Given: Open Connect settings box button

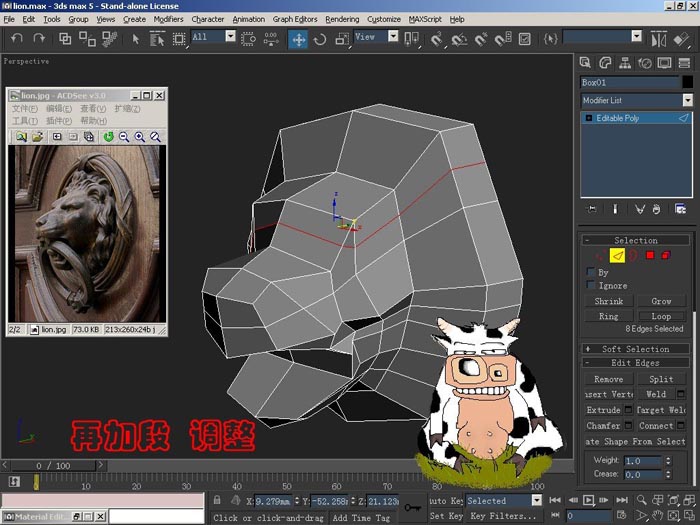Looking at the screenshot, I should click(x=681, y=425).
